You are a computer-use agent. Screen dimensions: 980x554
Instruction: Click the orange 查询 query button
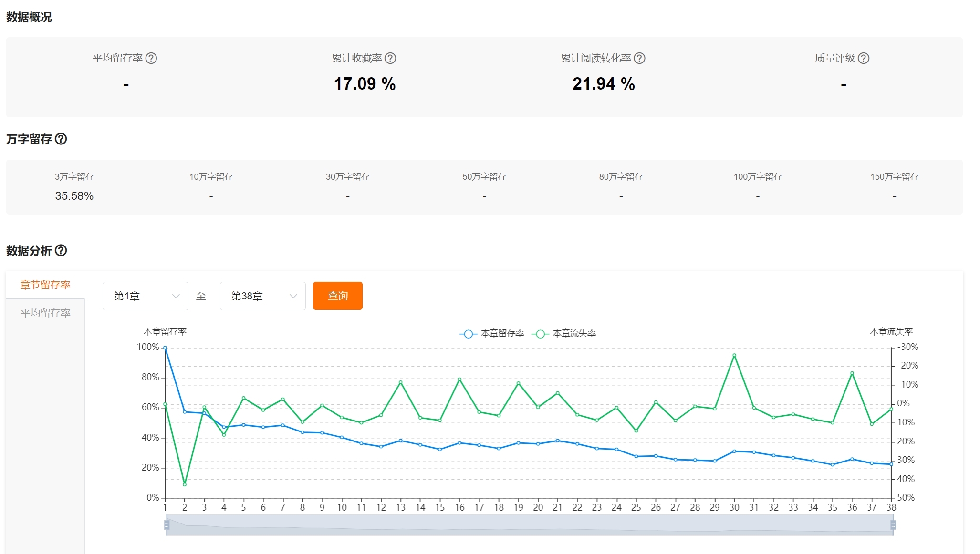coord(337,296)
